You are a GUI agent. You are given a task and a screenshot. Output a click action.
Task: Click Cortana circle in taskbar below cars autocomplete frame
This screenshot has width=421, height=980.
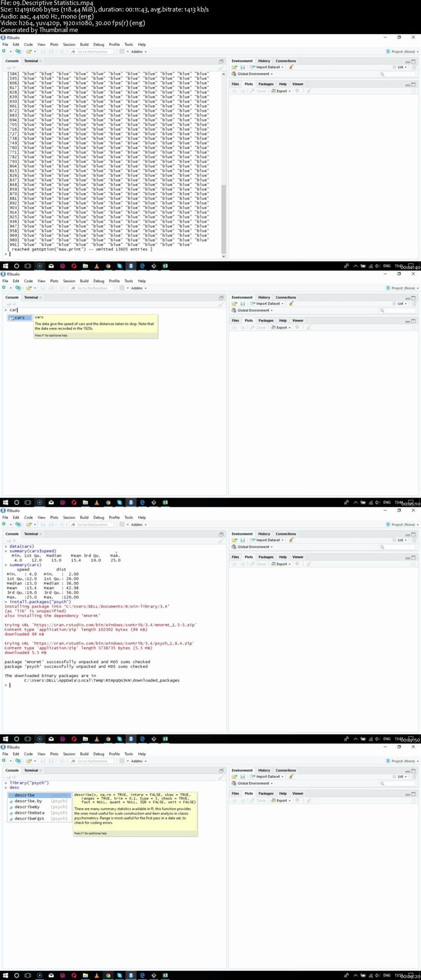tap(17, 502)
